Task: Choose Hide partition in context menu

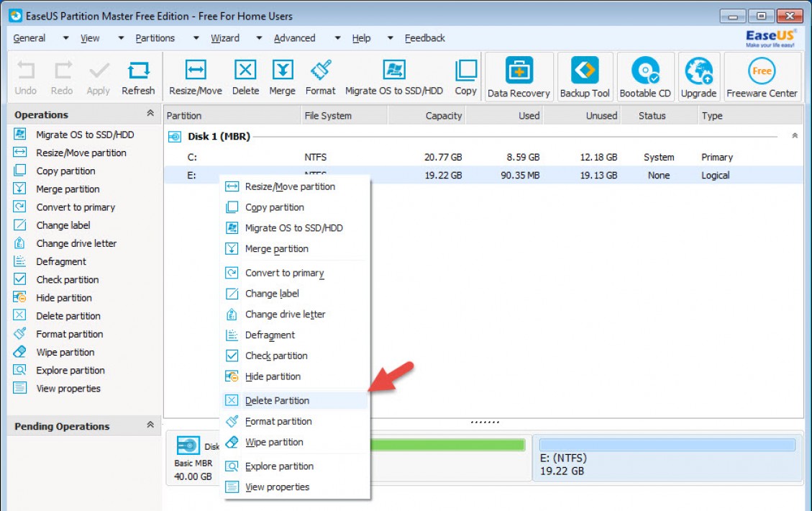Action: (295, 376)
